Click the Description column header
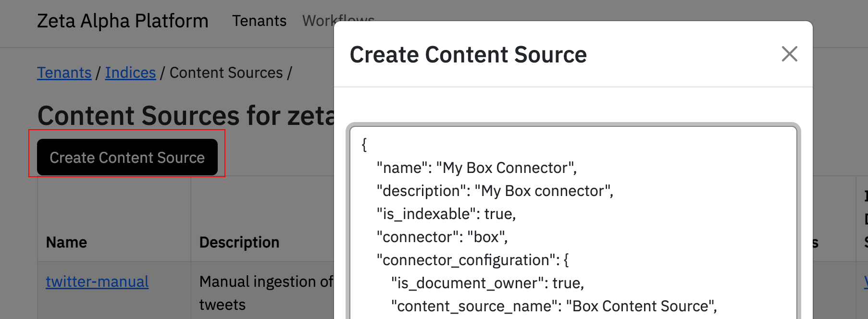This screenshot has width=868, height=319. click(239, 242)
